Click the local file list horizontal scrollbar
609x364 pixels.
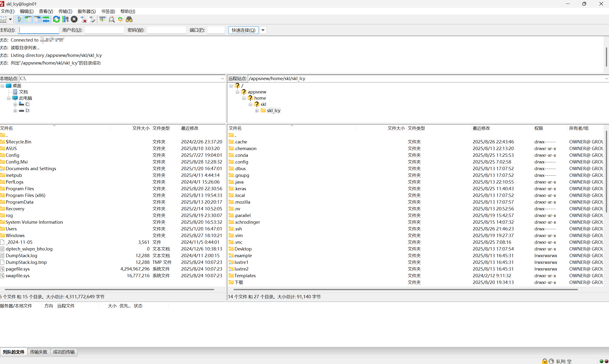point(109,289)
